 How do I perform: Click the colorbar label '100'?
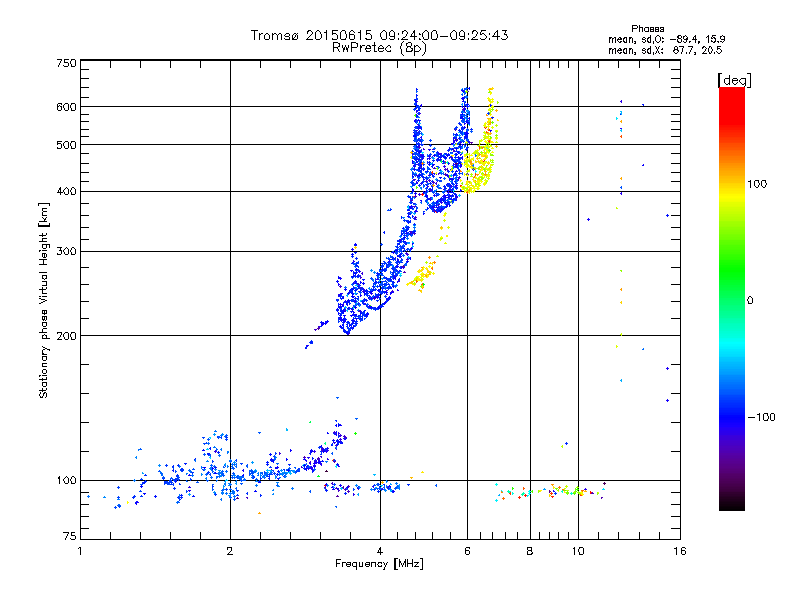pyautogui.click(x=757, y=184)
